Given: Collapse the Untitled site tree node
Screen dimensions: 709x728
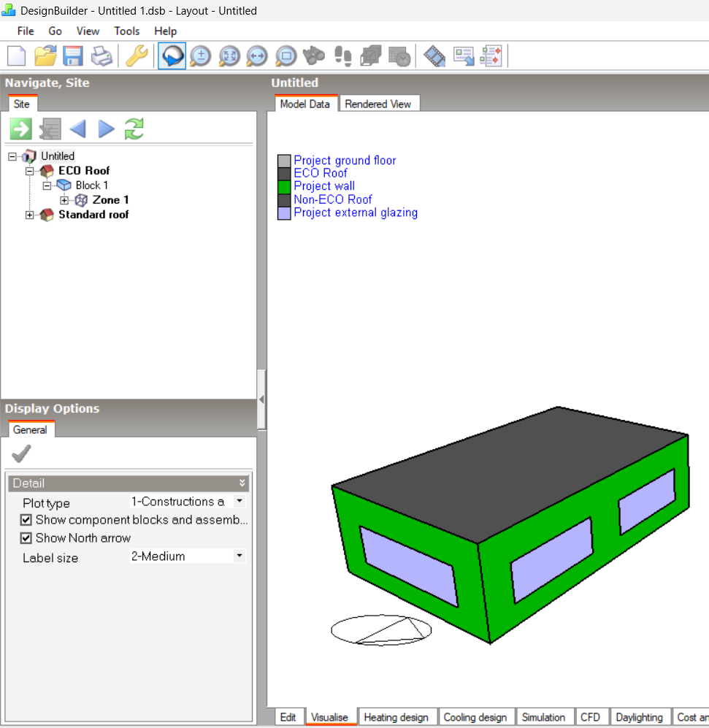Looking at the screenshot, I should click(12, 156).
